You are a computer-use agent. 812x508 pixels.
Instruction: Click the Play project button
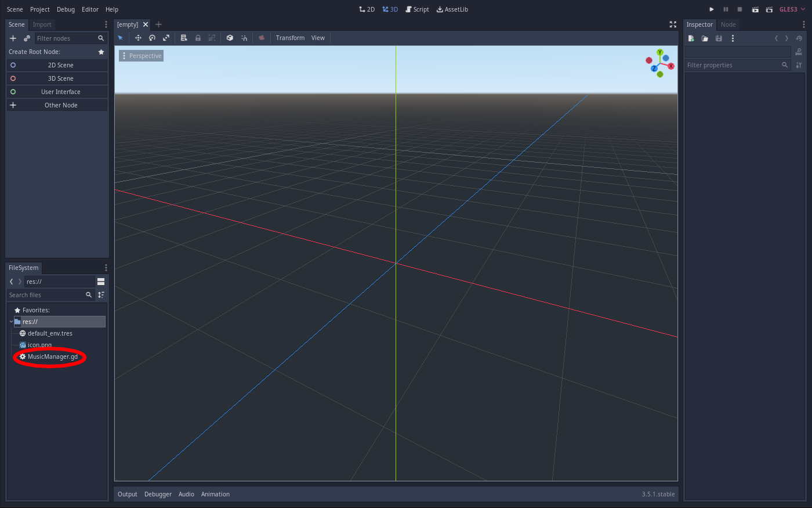tap(712, 9)
